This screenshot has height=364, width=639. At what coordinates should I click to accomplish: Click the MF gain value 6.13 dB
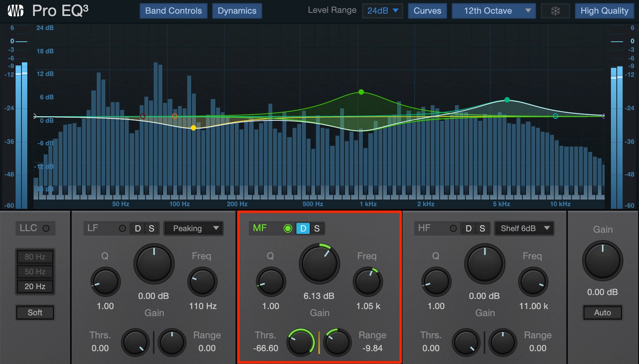[x=319, y=296]
